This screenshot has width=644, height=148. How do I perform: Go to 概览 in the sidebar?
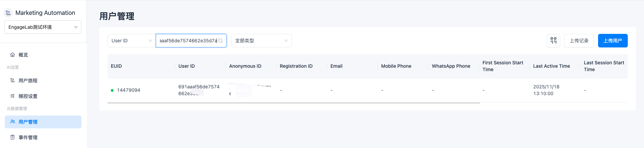[43, 55]
